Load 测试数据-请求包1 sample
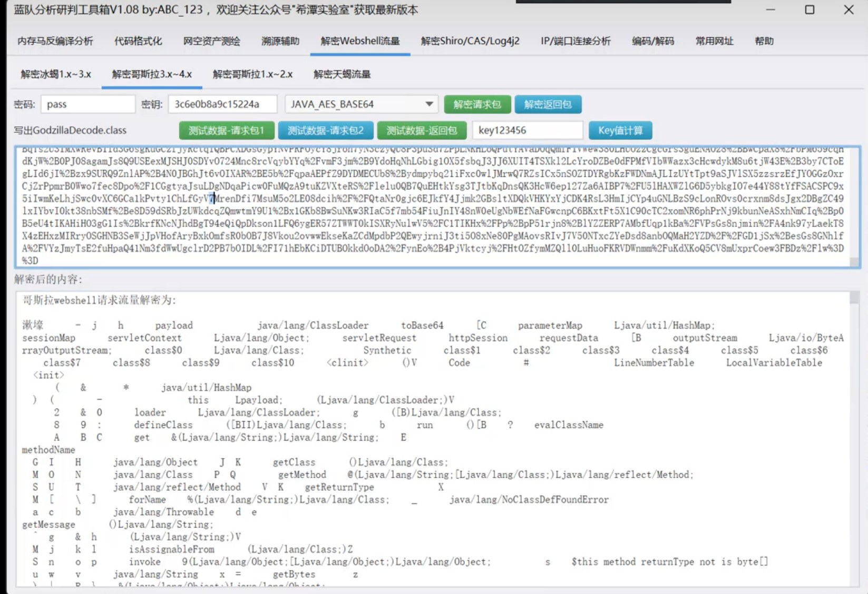The image size is (868, 594). tap(227, 131)
